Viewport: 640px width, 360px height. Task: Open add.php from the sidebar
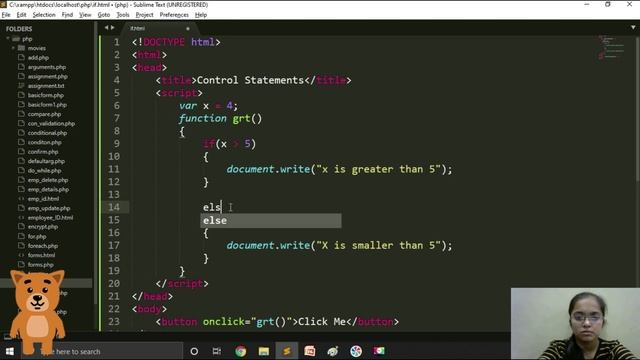coord(38,58)
